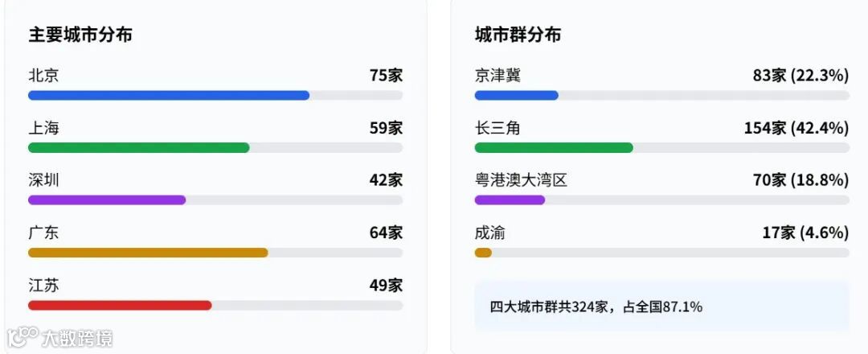This screenshot has height=354, width=868.
Task: Click the 17家 (4.6%) value
Action: pos(805,233)
